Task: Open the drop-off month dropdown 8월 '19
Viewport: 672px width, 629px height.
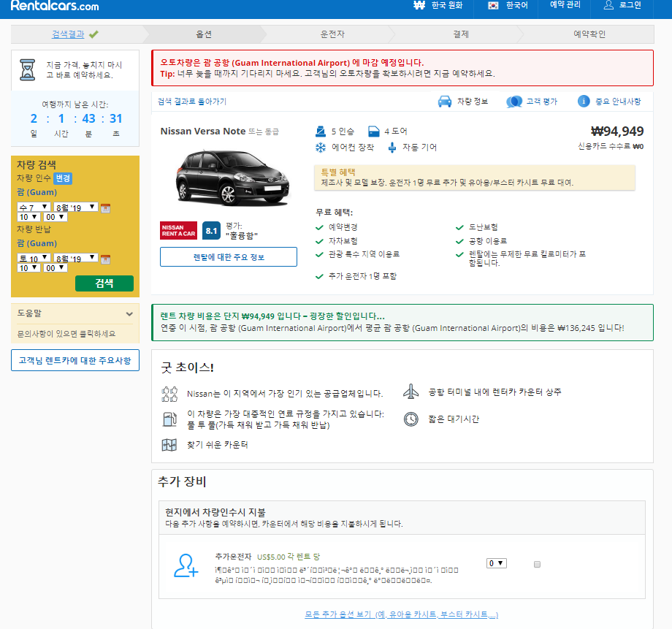Action: coord(76,258)
